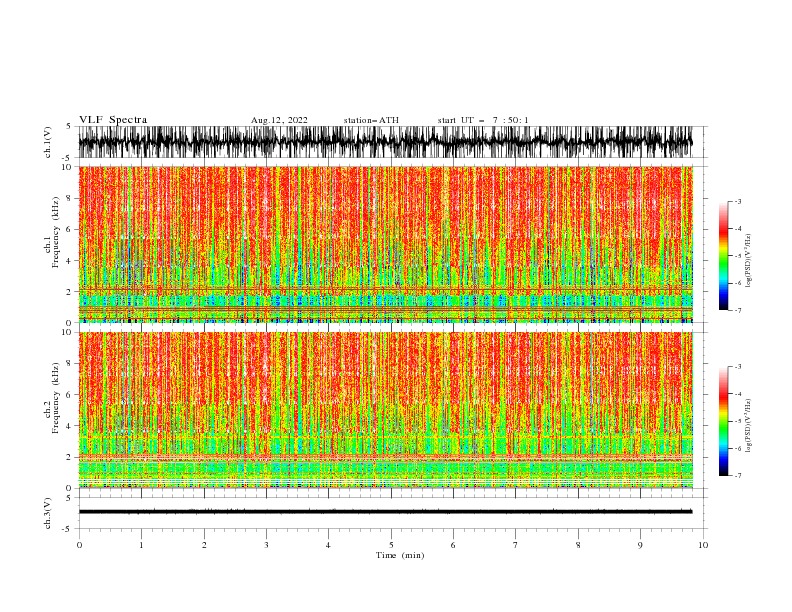Click the '-3' value on the upper colorbar
Screen dimensions: 792x612
737,201
